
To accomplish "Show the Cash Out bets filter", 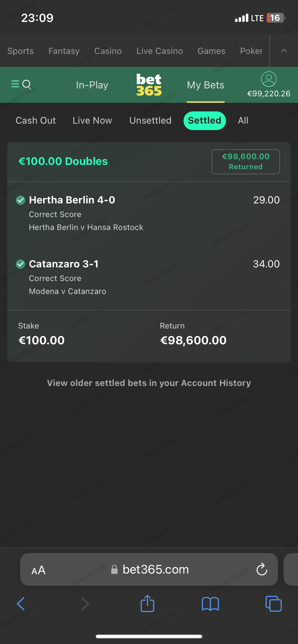I will 36,120.
